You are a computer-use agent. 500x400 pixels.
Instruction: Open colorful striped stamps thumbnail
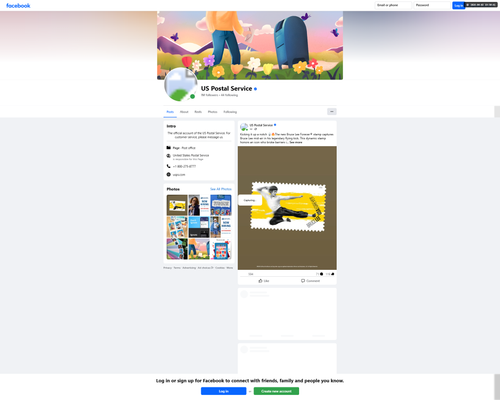coord(177,249)
